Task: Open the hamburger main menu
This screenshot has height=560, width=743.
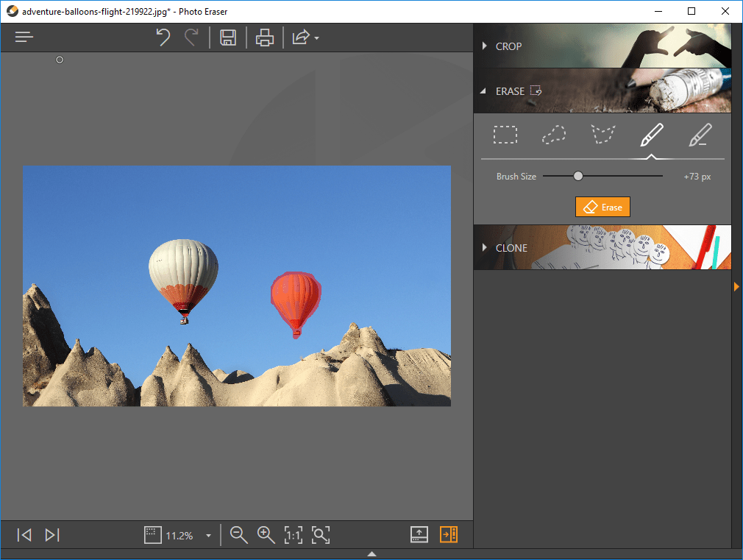Action: tap(24, 37)
